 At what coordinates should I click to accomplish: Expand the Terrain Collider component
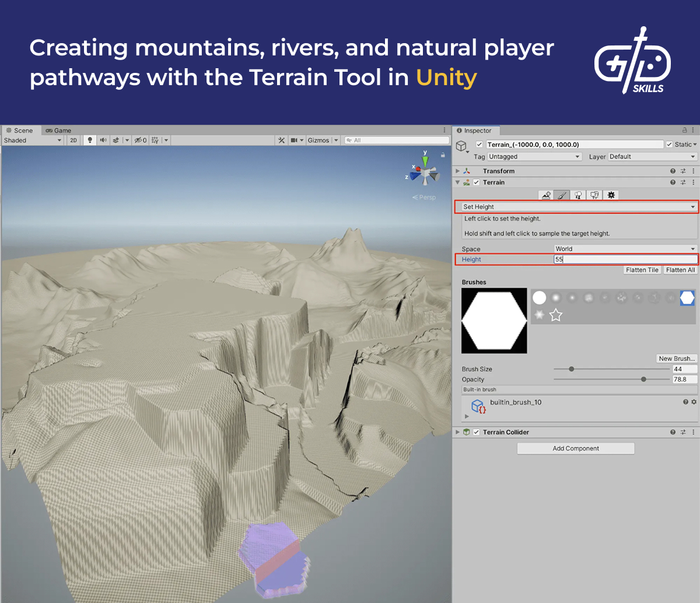(458, 432)
